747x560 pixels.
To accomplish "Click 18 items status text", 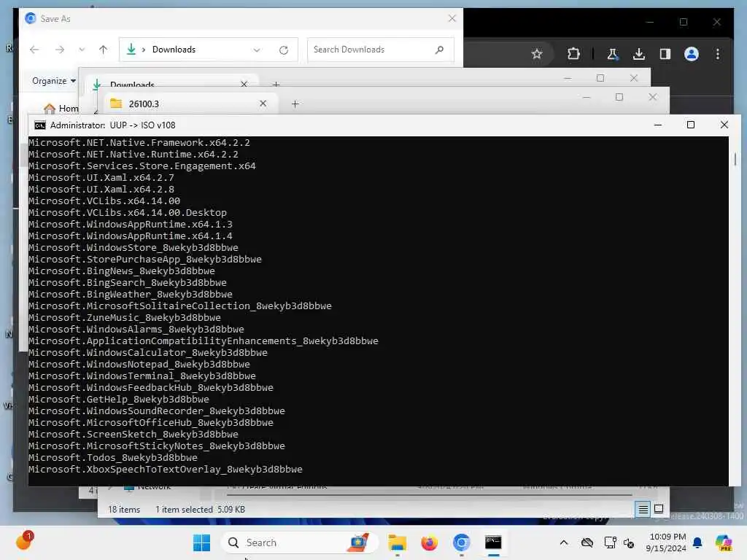I will [124, 510].
